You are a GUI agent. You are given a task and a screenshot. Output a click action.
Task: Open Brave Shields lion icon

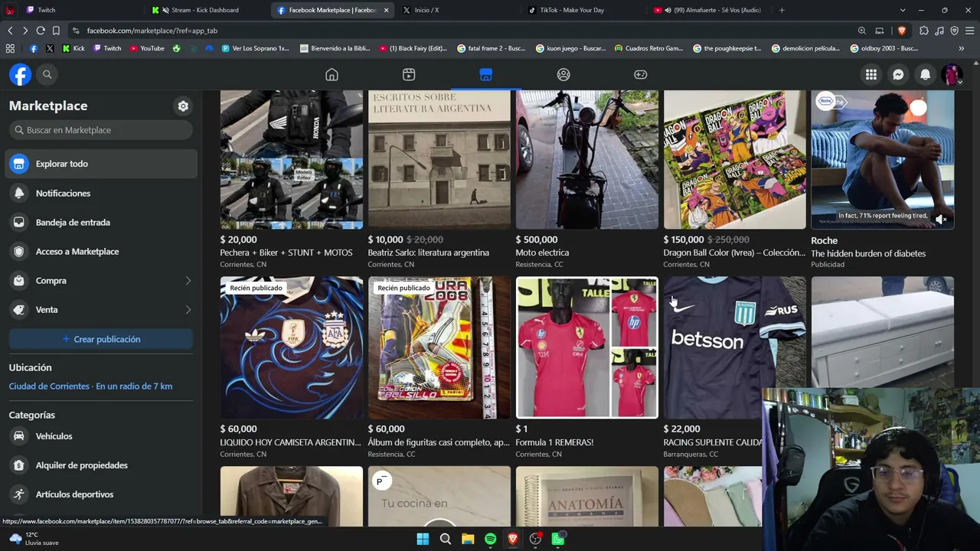(901, 31)
